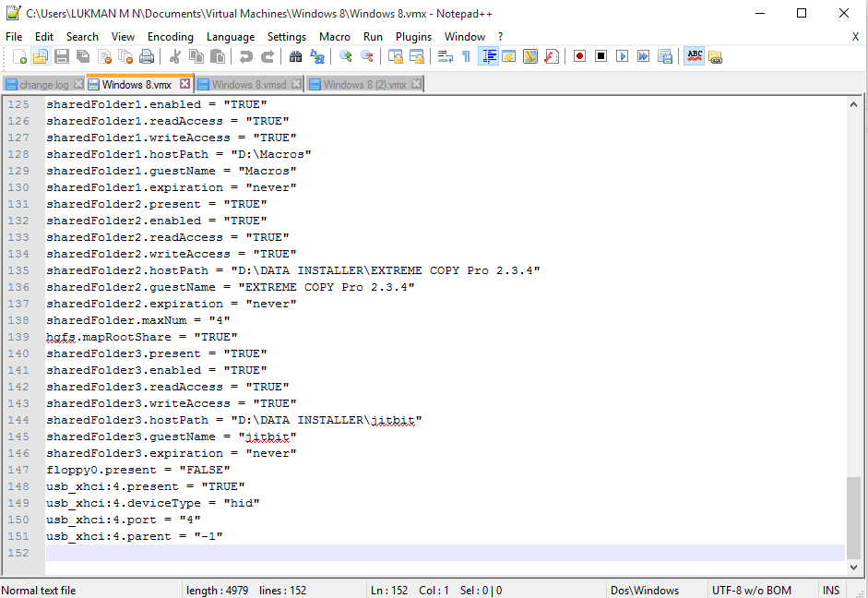The image size is (868, 598).
Task: Open the Macro menu
Action: 334,37
